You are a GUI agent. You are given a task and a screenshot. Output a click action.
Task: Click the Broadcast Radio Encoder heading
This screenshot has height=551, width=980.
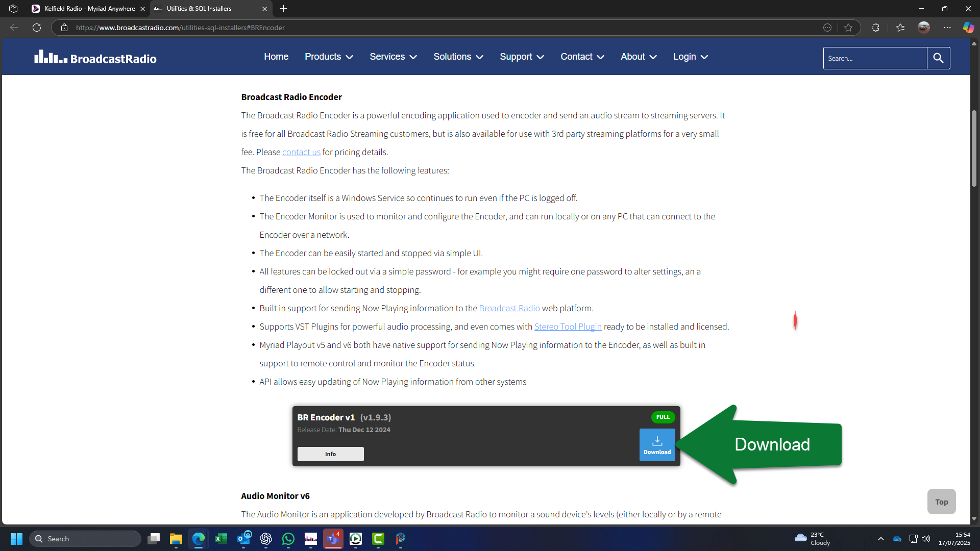pos(291,97)
